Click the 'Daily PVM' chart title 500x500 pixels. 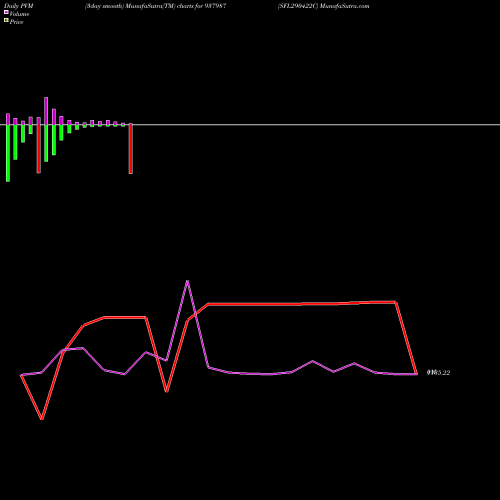tap(19, 6)
